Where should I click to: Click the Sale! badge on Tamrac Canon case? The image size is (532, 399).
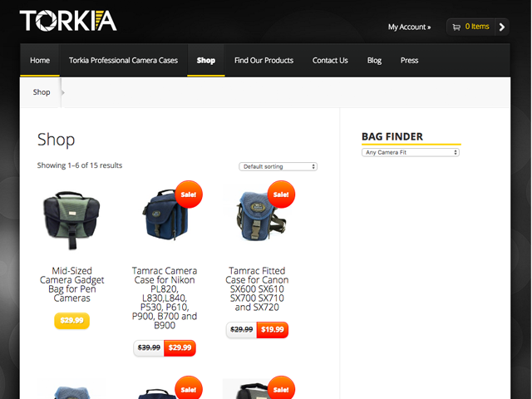281,195
